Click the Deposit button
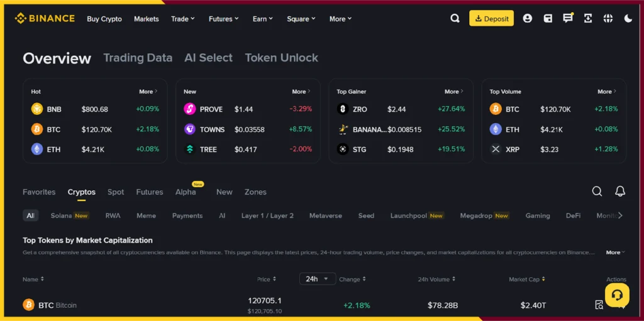The width and height of the screenshot is (644, 321). [x=491, y=18]
